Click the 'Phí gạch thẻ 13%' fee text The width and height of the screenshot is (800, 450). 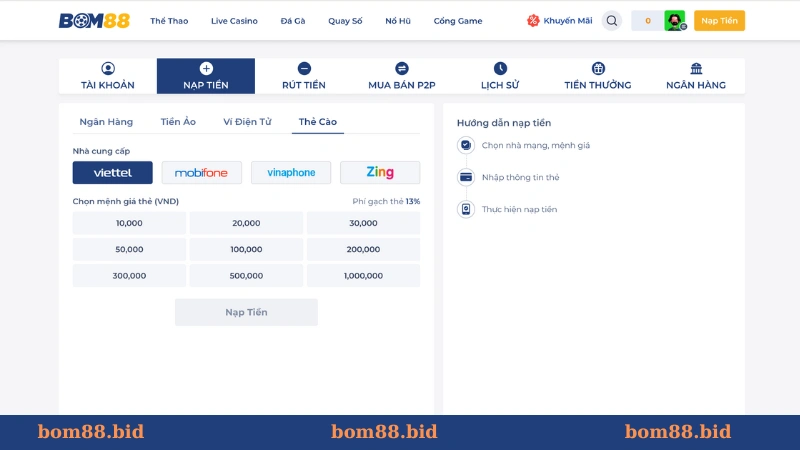coord(386,202)
